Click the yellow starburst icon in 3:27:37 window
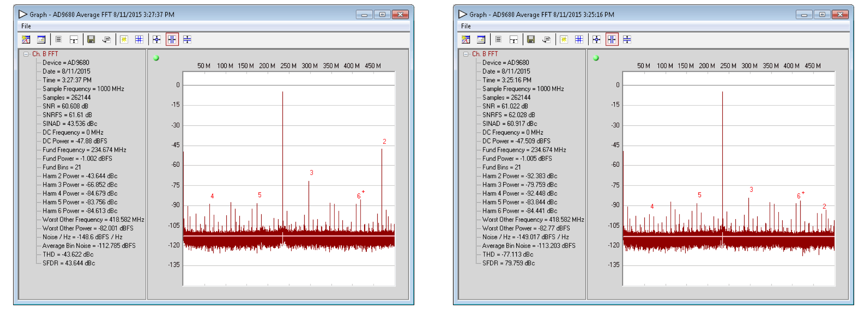This screenshot has width=868, height=311. [x=124, y=39]
